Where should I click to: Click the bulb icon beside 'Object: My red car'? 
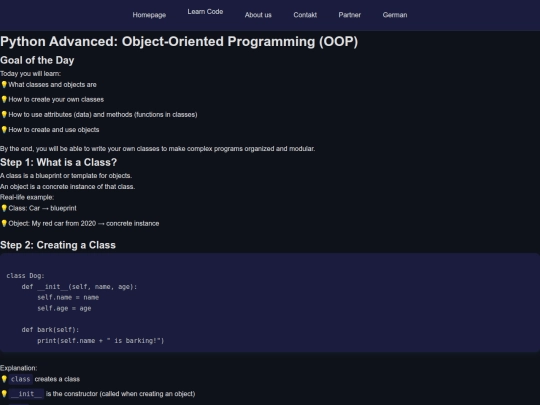[x=4, y=224]
